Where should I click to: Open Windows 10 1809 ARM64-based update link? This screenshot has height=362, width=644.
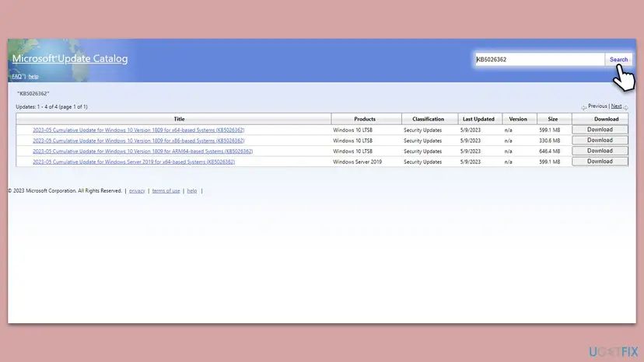point(143,151)
